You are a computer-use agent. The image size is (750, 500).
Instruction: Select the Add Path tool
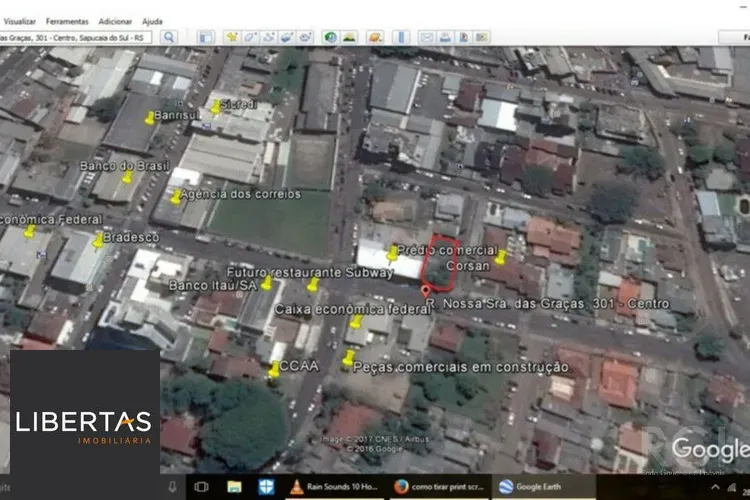pyautogui.click(x=268, y=37)
